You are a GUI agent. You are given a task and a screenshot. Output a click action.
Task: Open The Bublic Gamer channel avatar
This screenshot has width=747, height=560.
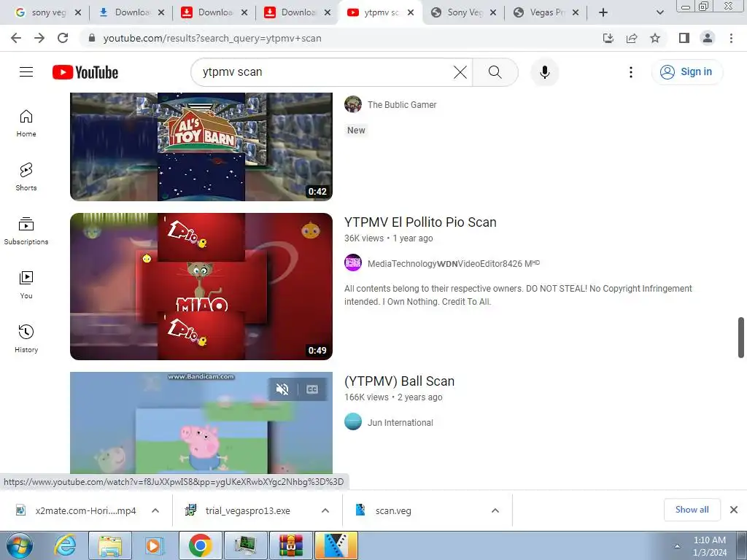(x=353, y=105)
